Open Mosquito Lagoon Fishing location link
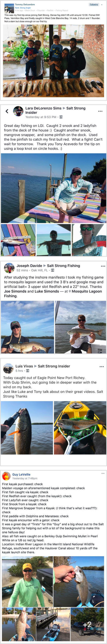The width and height of the screenshot is (107, 644). [x=53, y=294]
